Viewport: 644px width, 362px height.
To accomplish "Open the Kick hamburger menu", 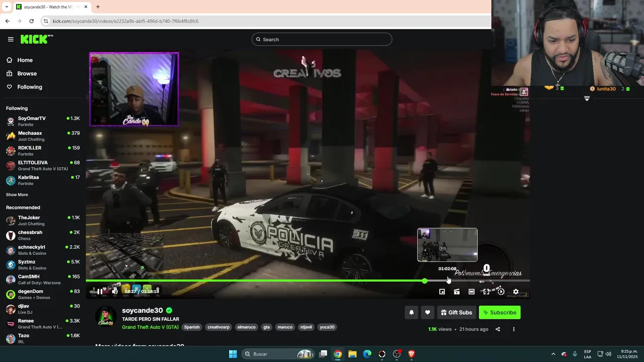I will click(11, 39).
